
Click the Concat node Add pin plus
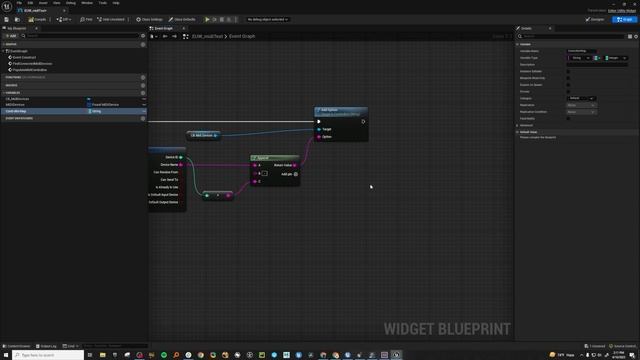click(x=296, y=174)
